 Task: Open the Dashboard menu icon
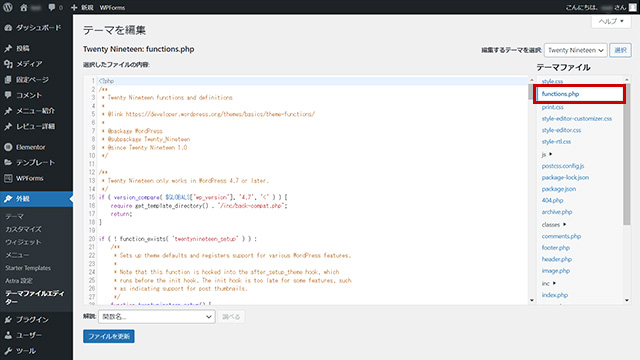(x=8, y=28)
